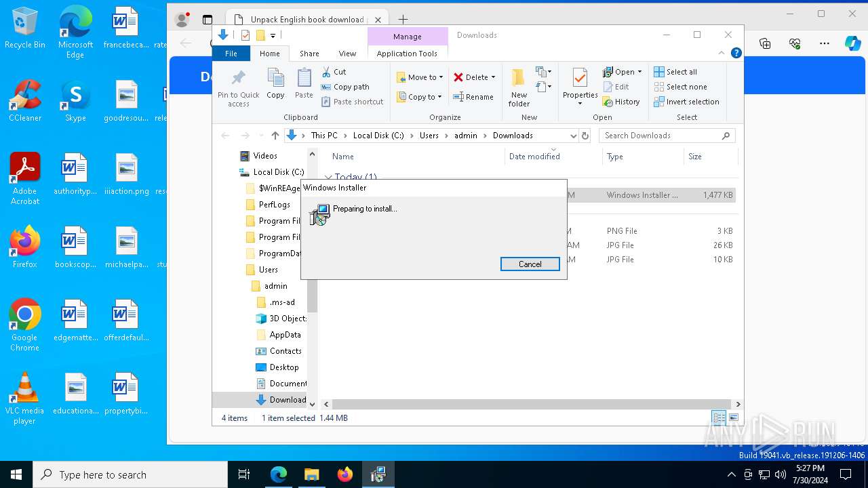Expand the Delete dropdown arrow
Viewport: 868px width, 488px height.
tap(493, 77)
